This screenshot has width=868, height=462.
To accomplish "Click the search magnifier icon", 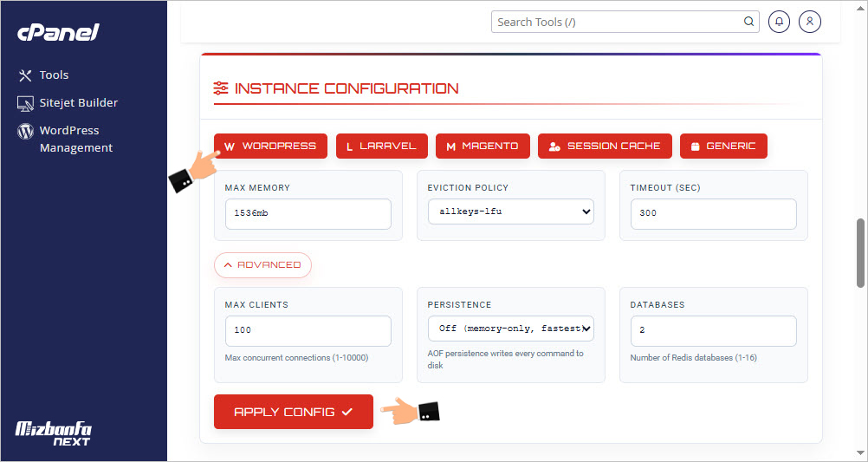I will [x=748, y=22].
